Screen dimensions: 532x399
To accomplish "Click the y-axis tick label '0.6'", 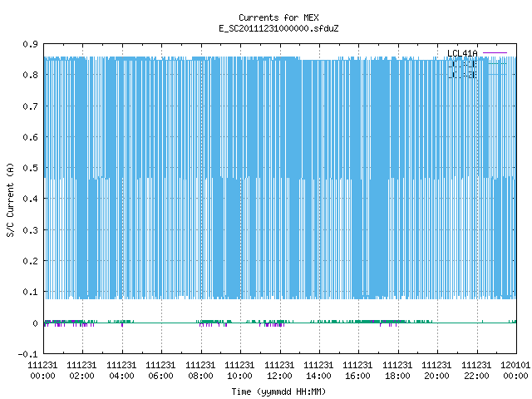I will [x=30, y=137].
